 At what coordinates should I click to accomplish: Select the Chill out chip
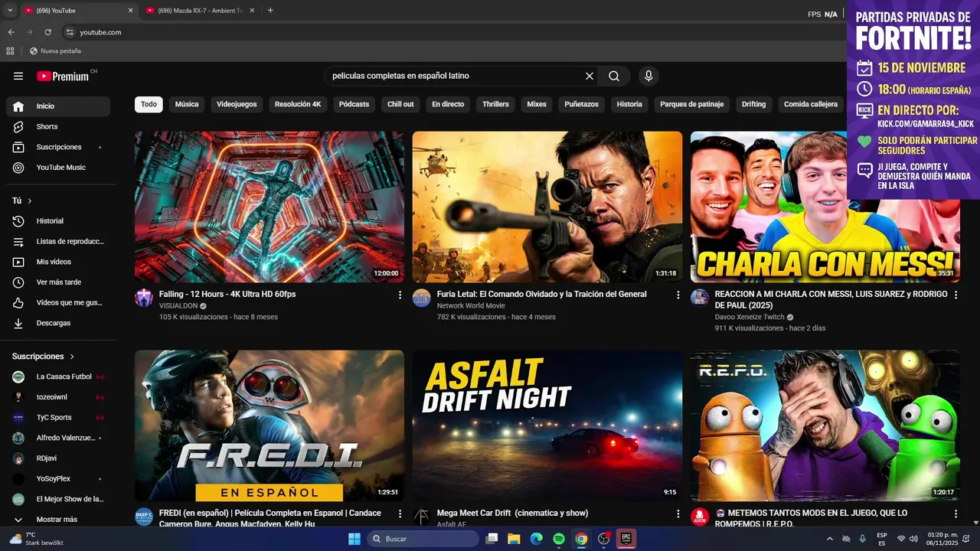[x=400, y=104]
